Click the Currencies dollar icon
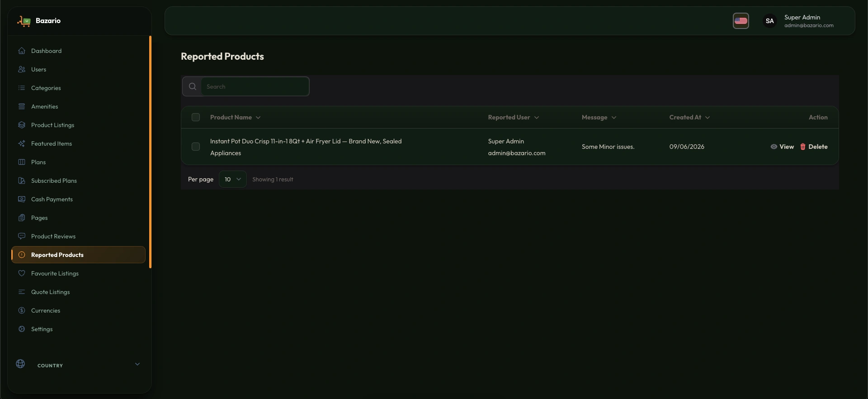Image resolution: width=868 pixels, height=399 pixels. click(x=22, y=310)
